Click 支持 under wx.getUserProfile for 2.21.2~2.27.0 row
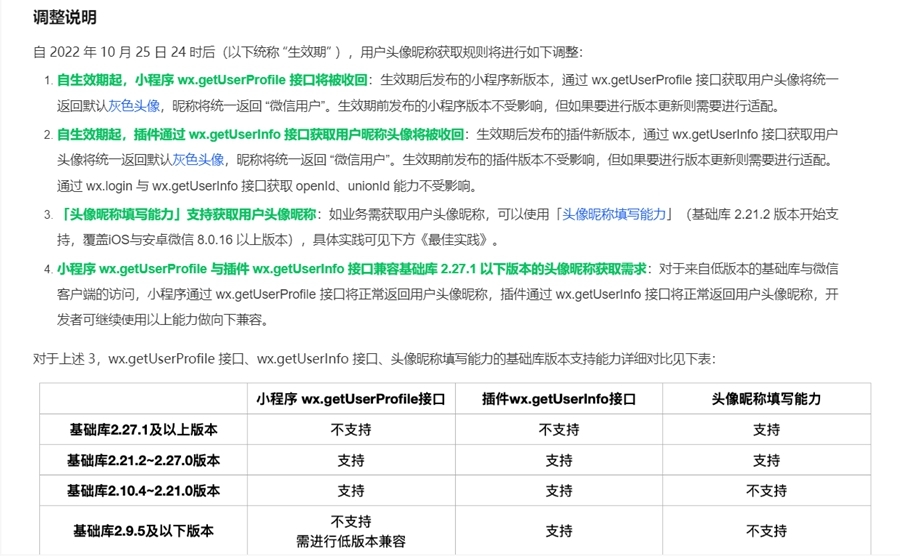 pos(351,460)
